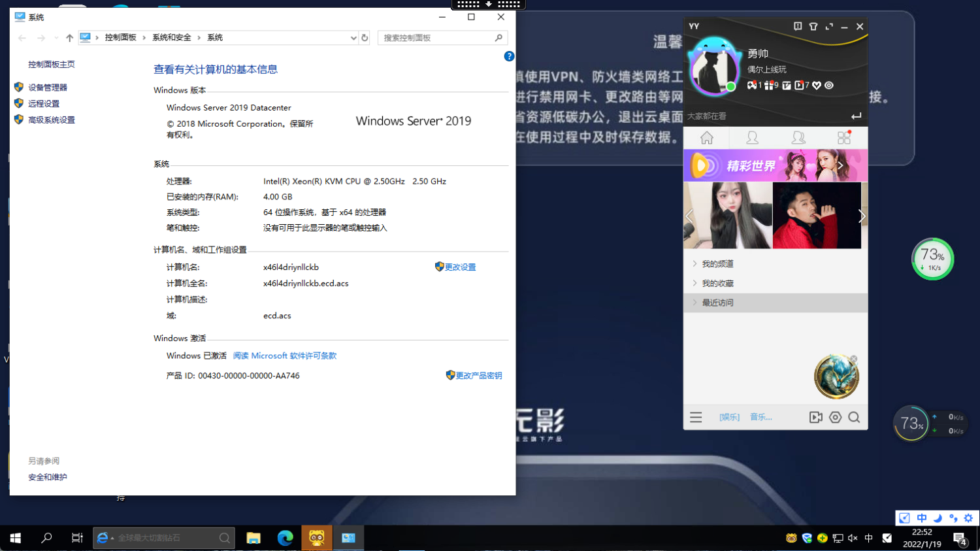Expand the 我的频道 list
This screenshot has width=980, height=551.
click(717, 264)
